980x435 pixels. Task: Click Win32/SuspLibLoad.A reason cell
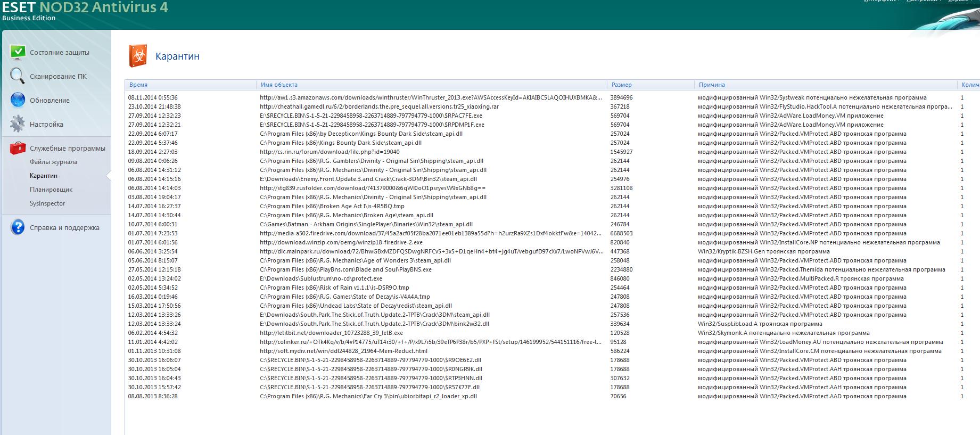760,324
